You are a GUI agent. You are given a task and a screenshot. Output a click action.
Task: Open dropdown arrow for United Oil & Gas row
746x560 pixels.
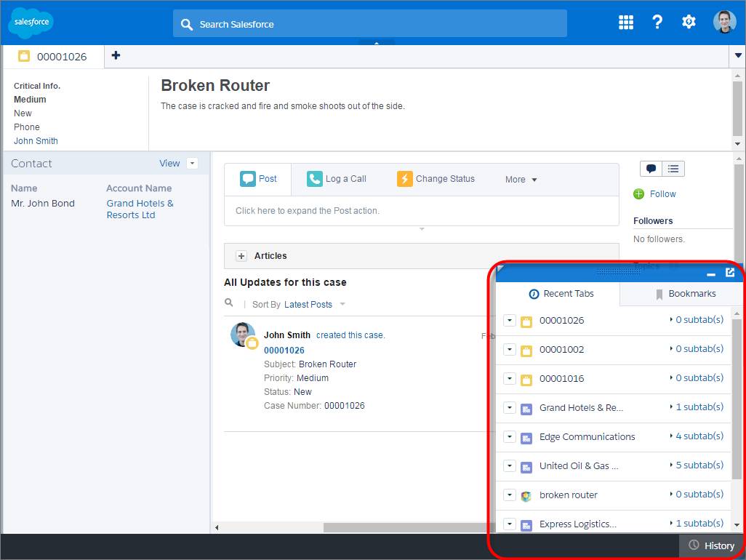[x=510, y=465]
